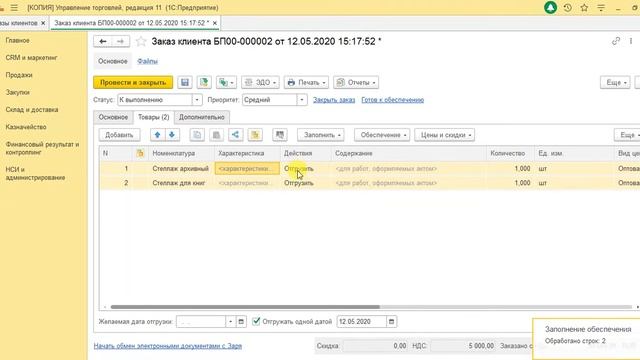The height and width of the screenshot is (360, 640).
Task: Expand desired shipment date dropdown arrow
Action: pos(231,322)
